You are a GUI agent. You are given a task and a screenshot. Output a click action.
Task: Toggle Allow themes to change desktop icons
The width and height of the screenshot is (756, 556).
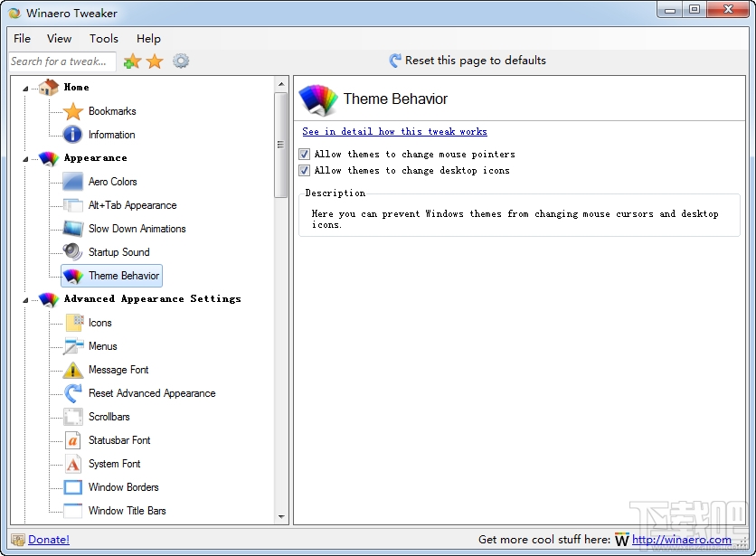[304, 170]
